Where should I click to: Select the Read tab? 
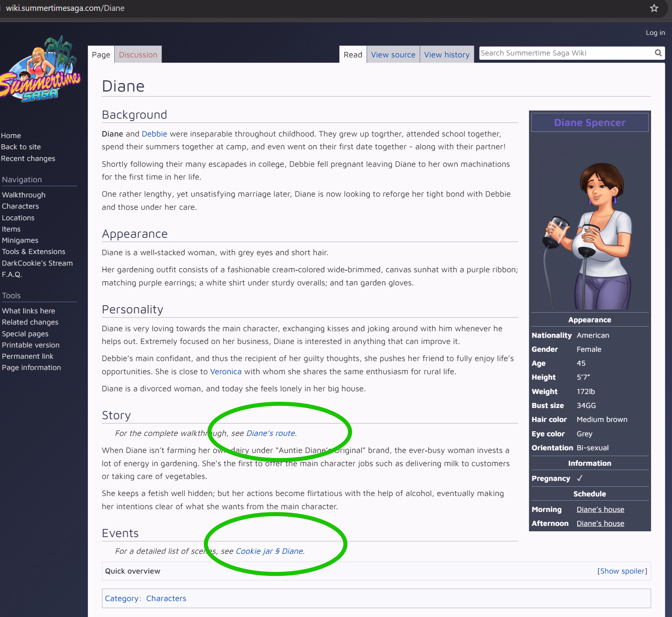[x=353, y=55]
